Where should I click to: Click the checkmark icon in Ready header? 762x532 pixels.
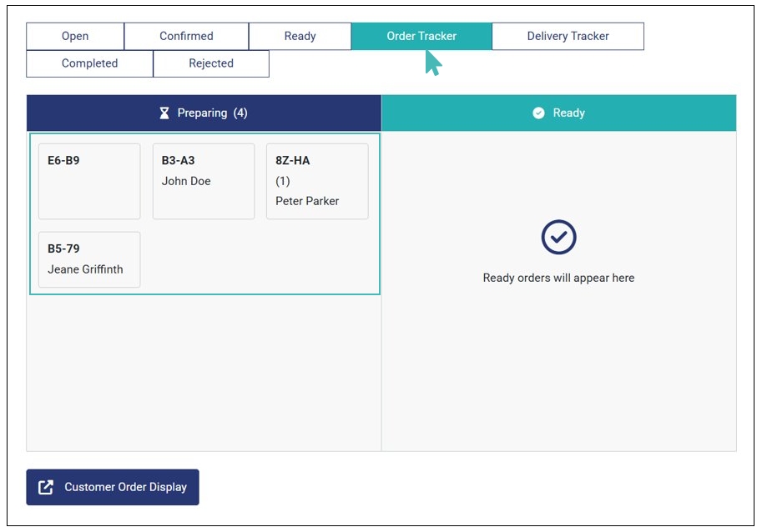click(538, 113)
